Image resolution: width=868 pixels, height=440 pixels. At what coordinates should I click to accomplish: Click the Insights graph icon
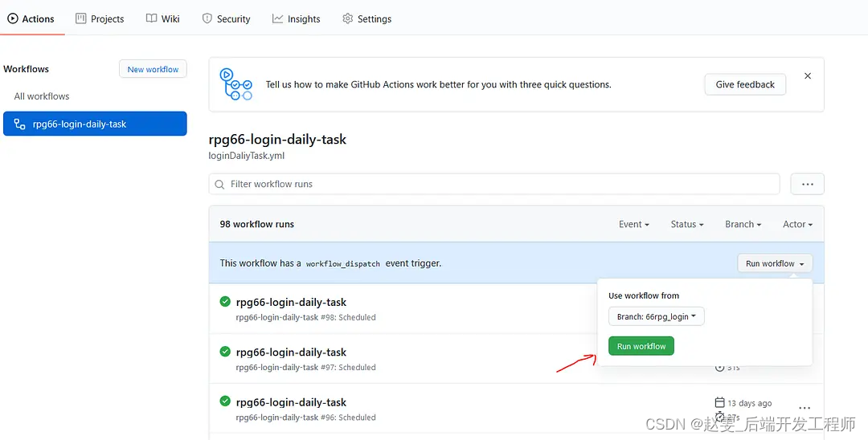(277, 18)
